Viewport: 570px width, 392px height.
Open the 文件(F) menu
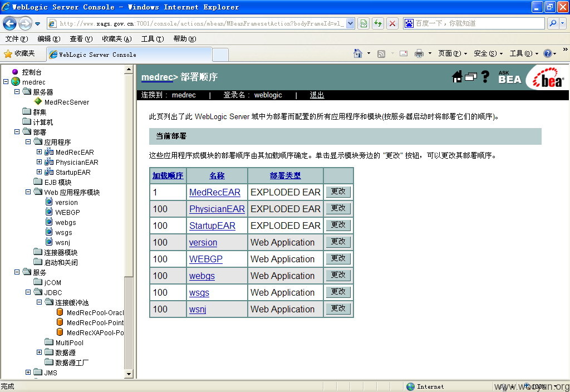point(16,39)
